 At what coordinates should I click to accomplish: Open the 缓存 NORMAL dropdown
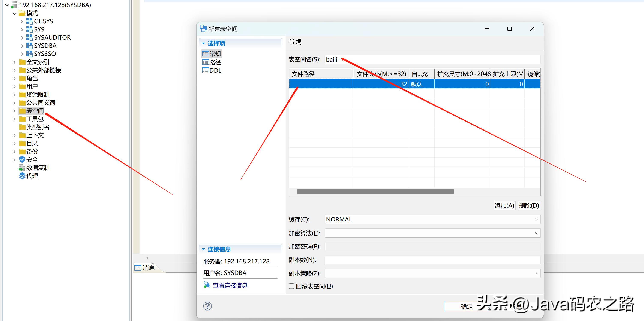[x=536, y=219]
